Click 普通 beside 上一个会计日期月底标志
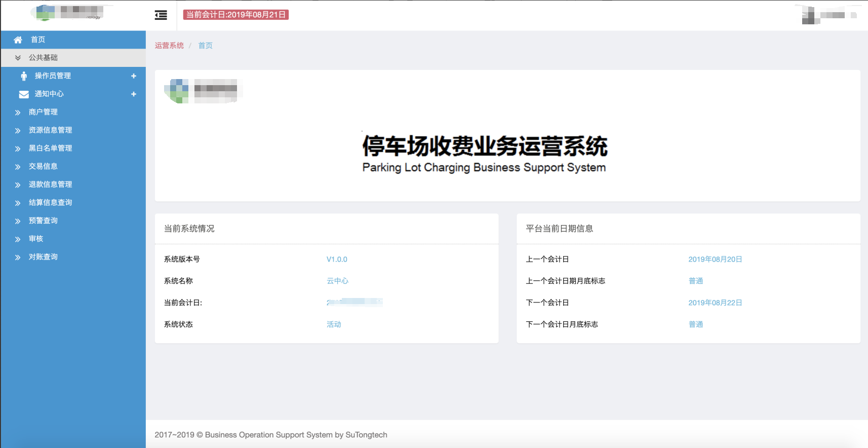This screenshot has width=868, height=448. click(696, 281)
